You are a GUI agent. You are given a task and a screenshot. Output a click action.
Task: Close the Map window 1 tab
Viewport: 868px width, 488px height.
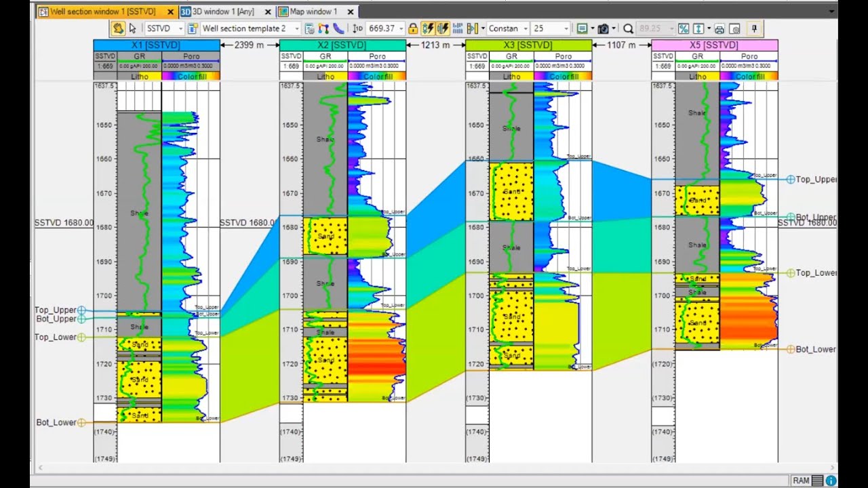coord(350,12)
